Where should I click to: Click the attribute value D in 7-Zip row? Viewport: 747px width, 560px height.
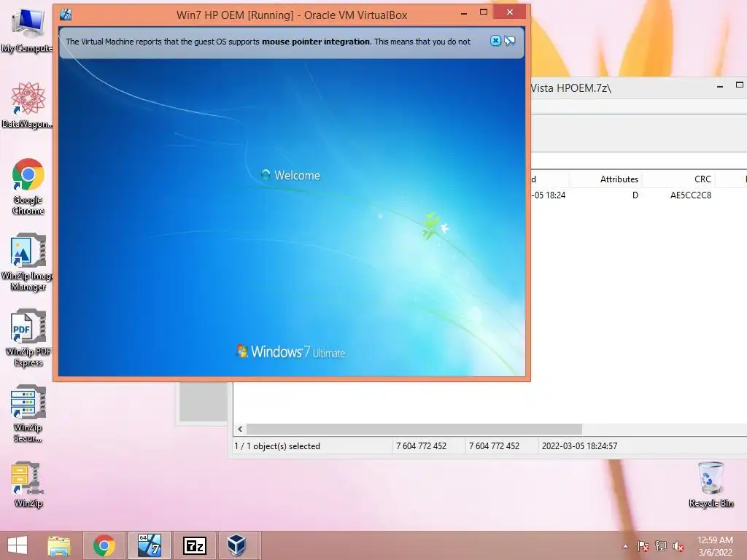click(x=635, y=195)
